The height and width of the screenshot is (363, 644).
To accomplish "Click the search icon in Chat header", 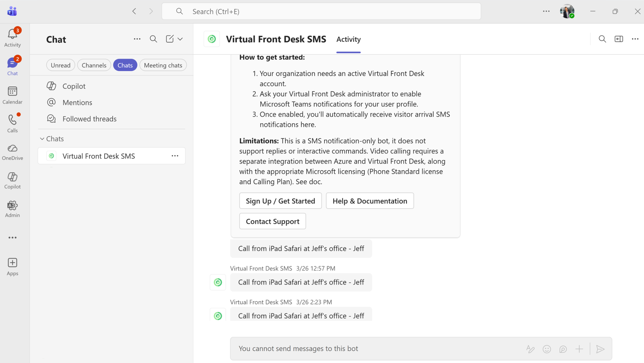I will (153, 39).
